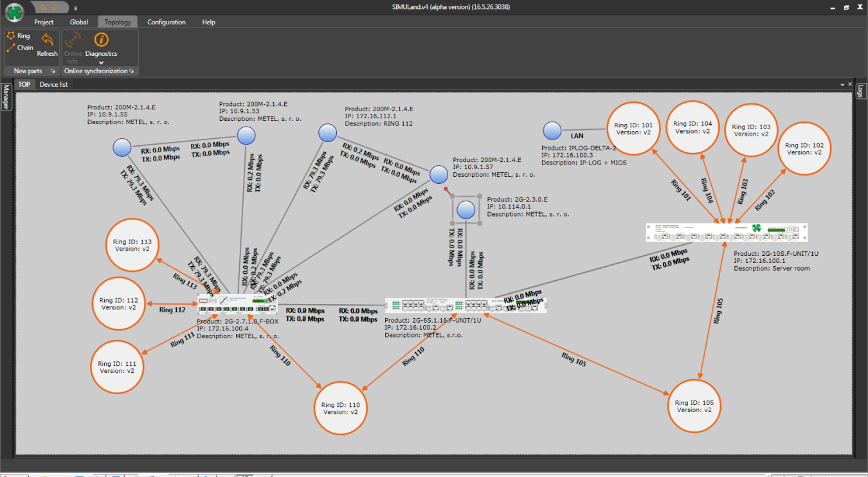The image size is (868, 477).
Task: Open the Configuration ribbon tab
Action: click(166, 22)
